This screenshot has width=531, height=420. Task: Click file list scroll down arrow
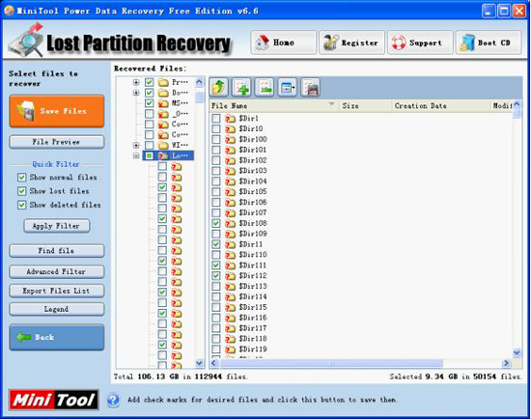click(517, 353)
